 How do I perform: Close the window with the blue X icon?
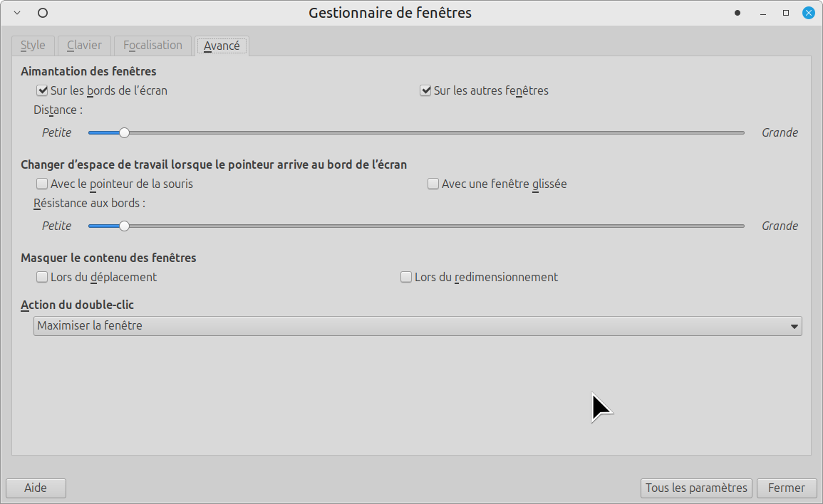[x=809, y=13]
